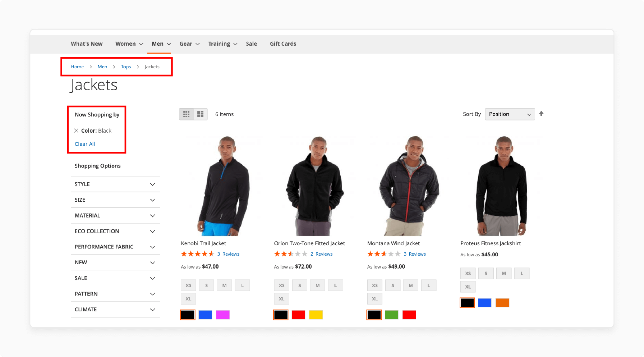Select orange swatch for Proteus Fitness Jackshirt
Image resolution: width=644 pixels, height=357 pixels.
502,303
